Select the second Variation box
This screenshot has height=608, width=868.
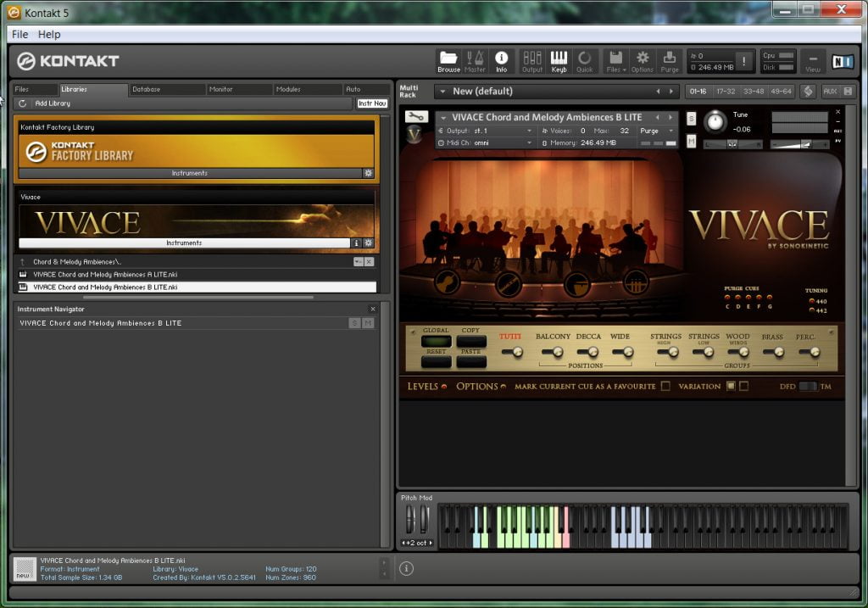[744, 386]
